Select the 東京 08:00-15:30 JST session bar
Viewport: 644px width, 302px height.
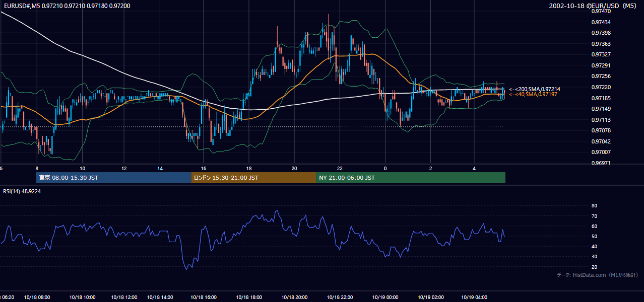pos(113,178)
